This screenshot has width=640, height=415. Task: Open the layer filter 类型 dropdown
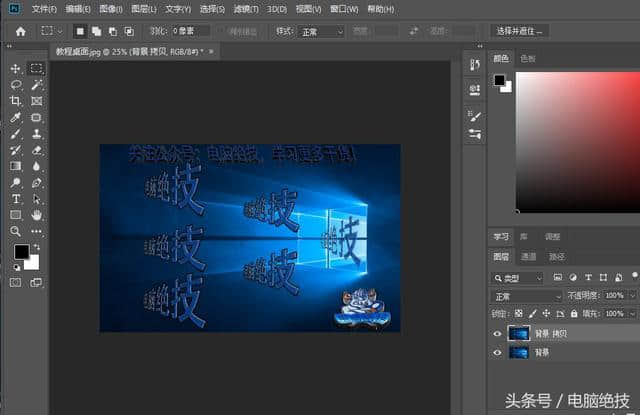pos(517,278)
